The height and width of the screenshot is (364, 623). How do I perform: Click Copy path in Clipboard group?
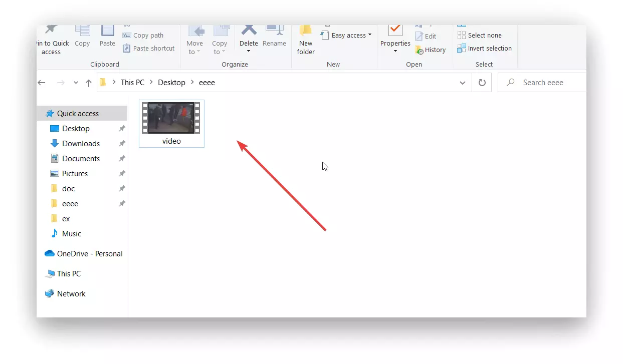tap(143, 36)
